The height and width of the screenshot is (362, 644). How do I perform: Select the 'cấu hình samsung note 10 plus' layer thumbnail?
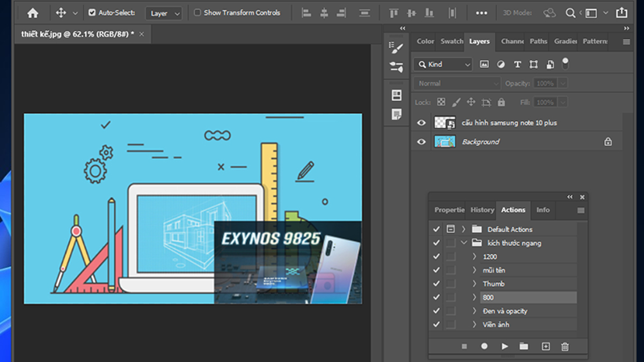pyautogui.click(x=444, y=123)
